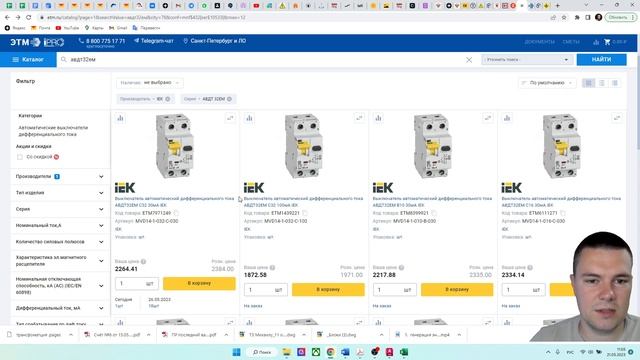Viewport: 640px width, 360px height.
Task: Click quantity field for 1872.58 item
Action: 266,289
